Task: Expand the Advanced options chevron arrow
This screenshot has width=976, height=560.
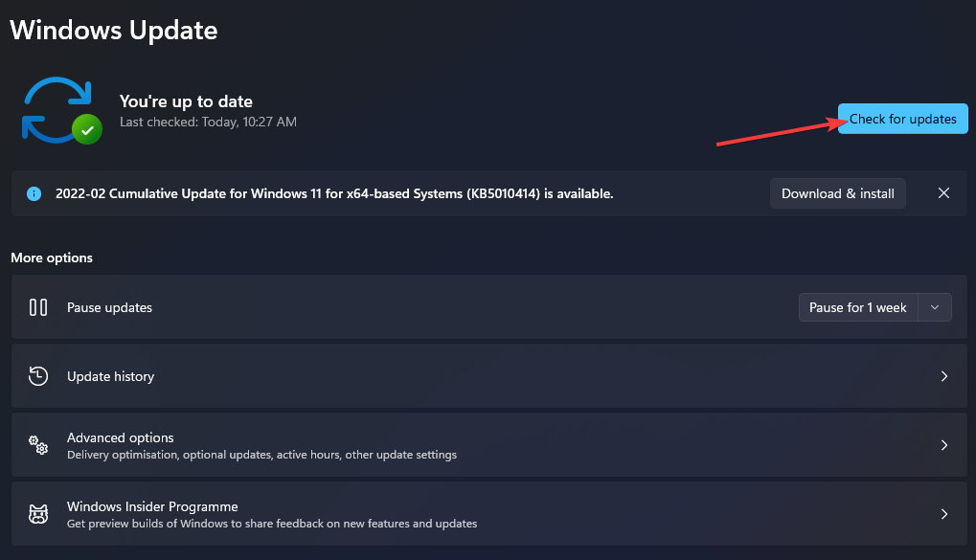Action: (943, 445)
